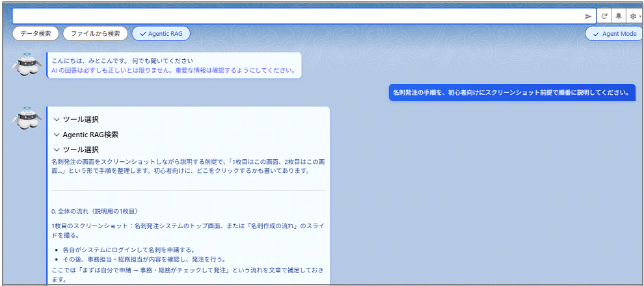Click the AI の回答は必ずしも正しい disclaimer text

173,70
